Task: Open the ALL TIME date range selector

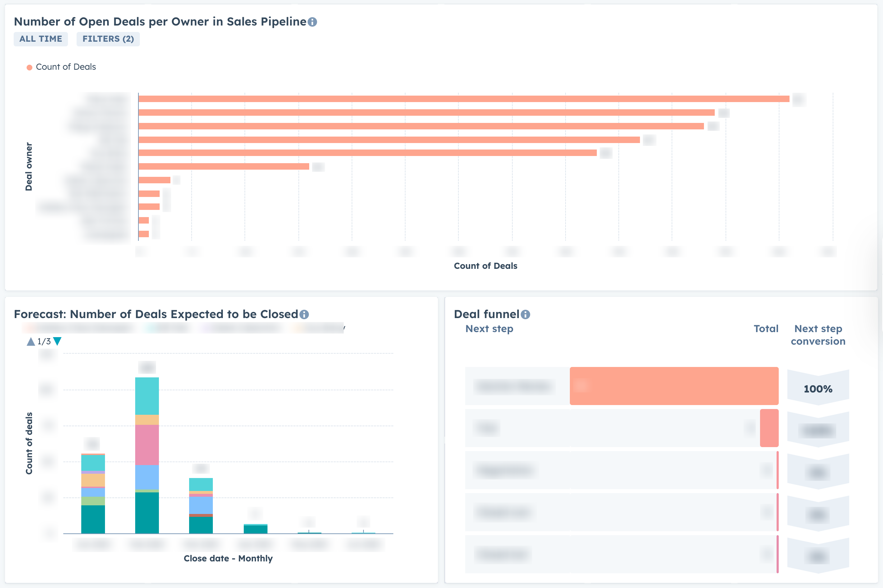Action: coord(41,38)
